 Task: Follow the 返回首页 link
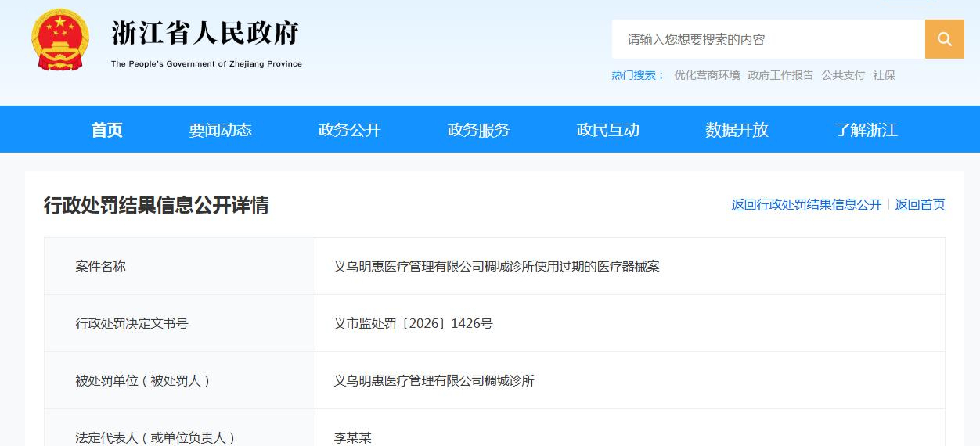click(920, 205)
